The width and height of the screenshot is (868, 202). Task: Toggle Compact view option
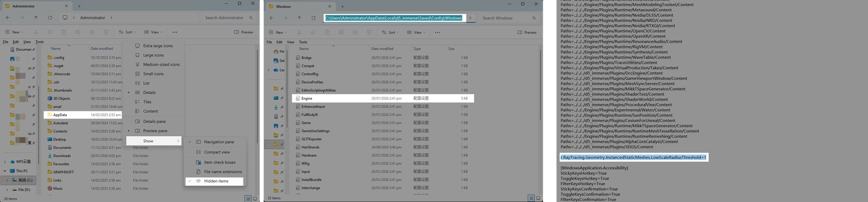[x=214, y=152]
